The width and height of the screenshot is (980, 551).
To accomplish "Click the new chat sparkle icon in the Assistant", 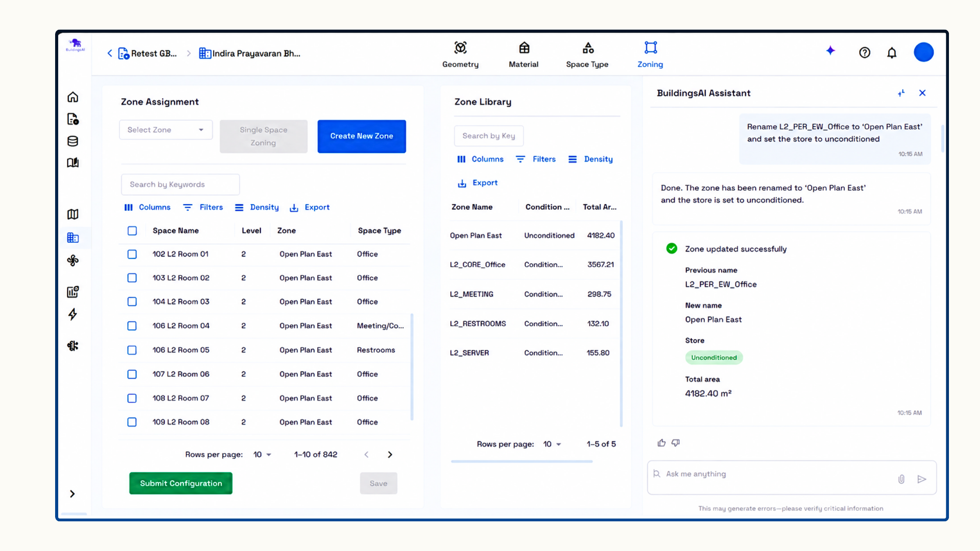I will tap(901, 93).
